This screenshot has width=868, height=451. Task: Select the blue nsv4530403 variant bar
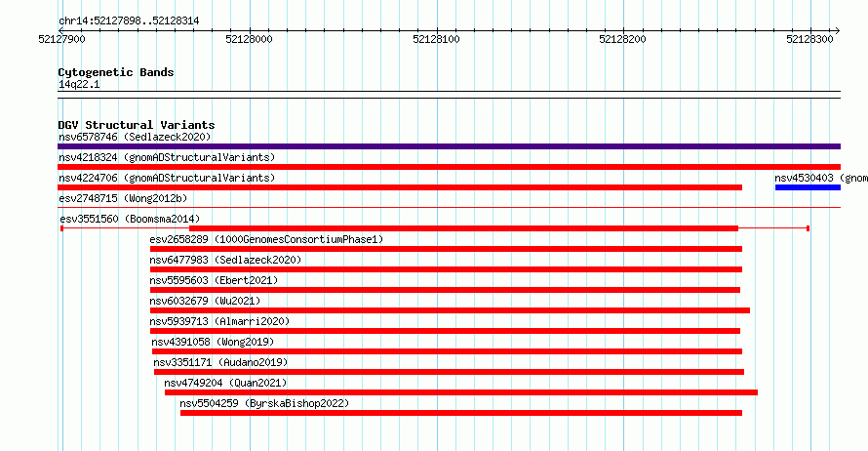click(x=808, y=187)
